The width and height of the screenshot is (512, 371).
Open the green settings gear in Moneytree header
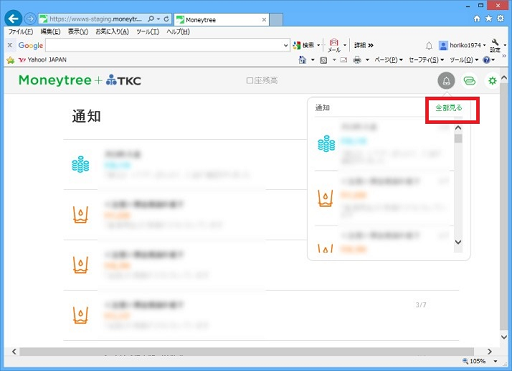[492, 81]
